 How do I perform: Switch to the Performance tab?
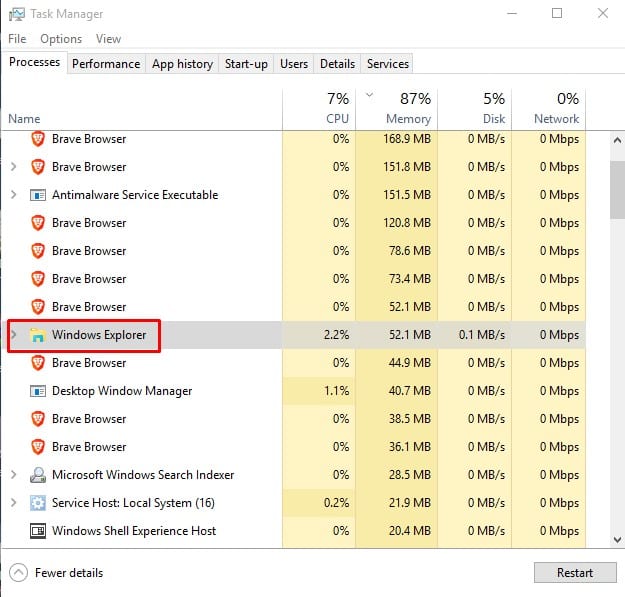106,64
